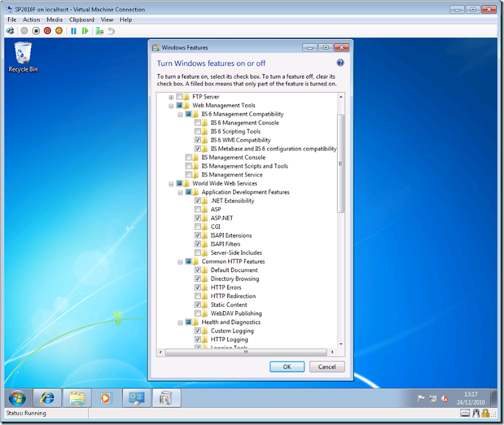
Task: Revert the virtual machine via the curved arrow icon
Action: (112, 30)
